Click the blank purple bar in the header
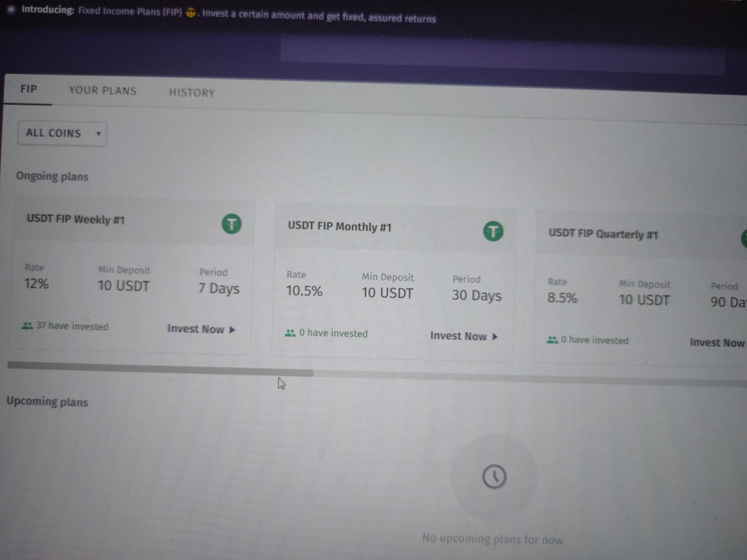 click(x=502, y=55)
